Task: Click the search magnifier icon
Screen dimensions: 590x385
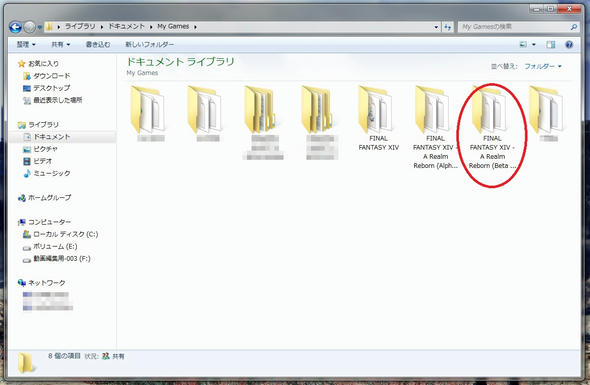Action: click(573, 27)
